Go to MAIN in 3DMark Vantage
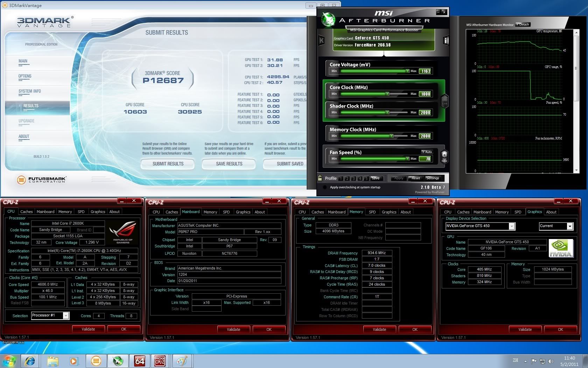Viewport: 588px width, 368px height. point(23,61)
